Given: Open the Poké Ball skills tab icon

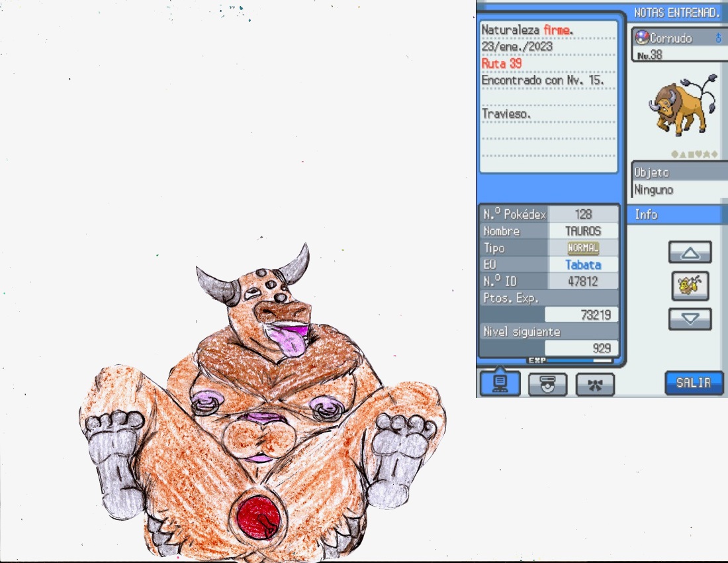Looking at the screenshot, I should click(548, 385).
